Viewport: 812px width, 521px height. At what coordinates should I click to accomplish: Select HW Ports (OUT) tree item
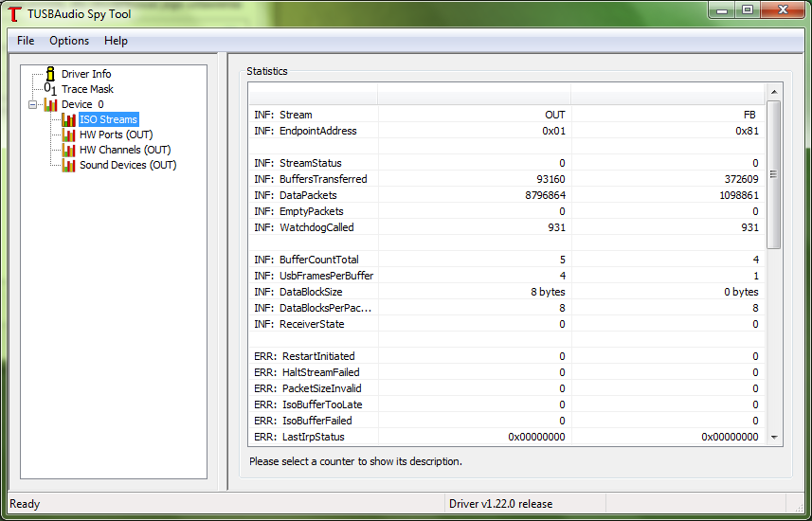click(x=116, y=135)
